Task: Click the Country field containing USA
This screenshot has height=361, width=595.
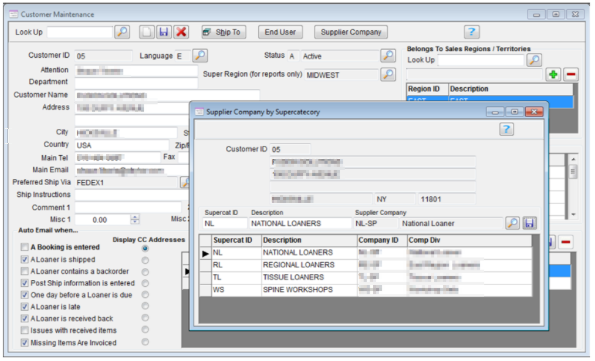Action: click(x=122, y=145)
